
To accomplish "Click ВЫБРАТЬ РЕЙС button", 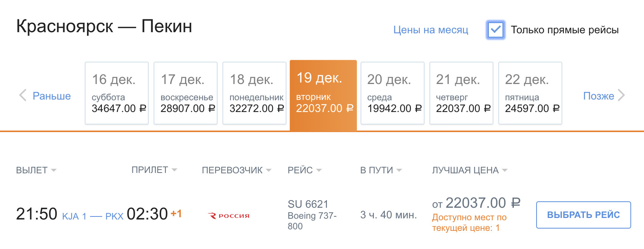I will click(x=583, y=215).
